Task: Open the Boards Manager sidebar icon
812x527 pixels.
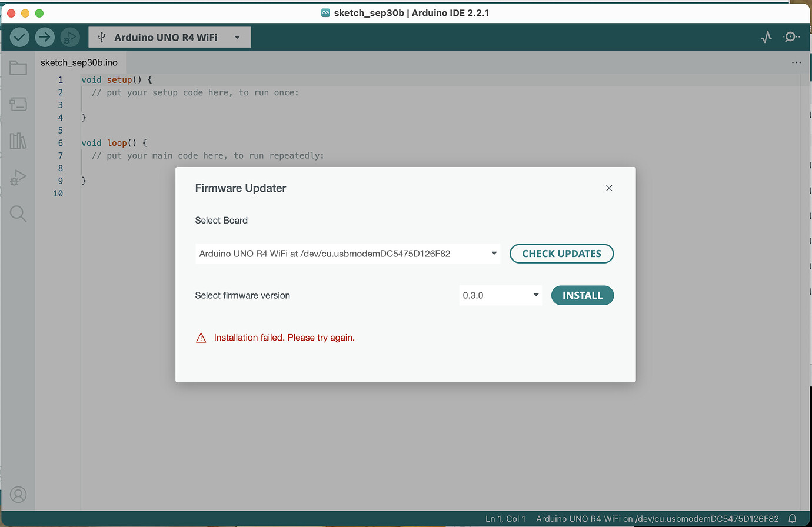Action: 18,104
